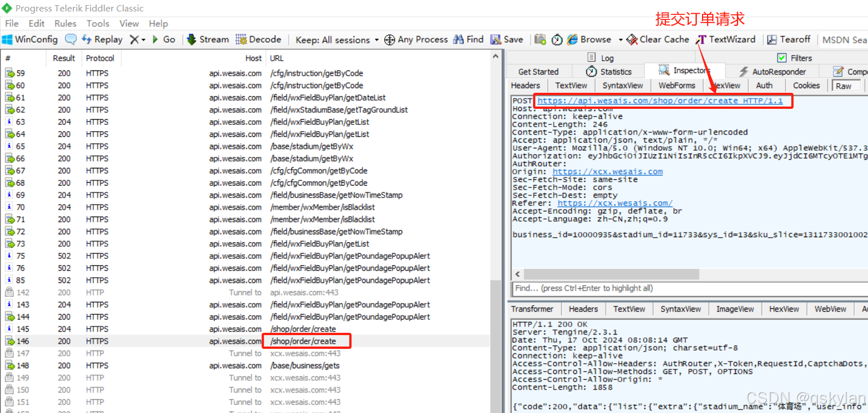This screenshot has height=413, width=868.
Task: Open the Rules menu
Action: point(65,23)
